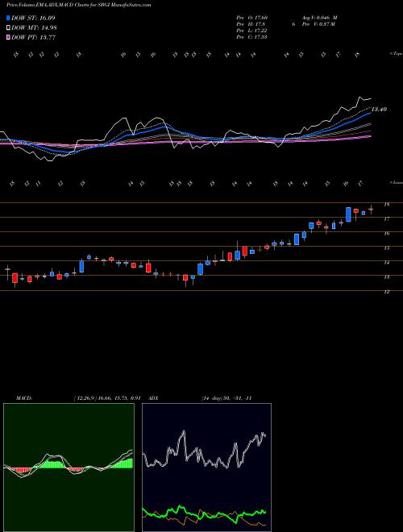Image resolution: width=403 pixels, height=532 pixels.
Task: Select the 'DOW PT: 13.77' legend text
Action: (33, 38)
